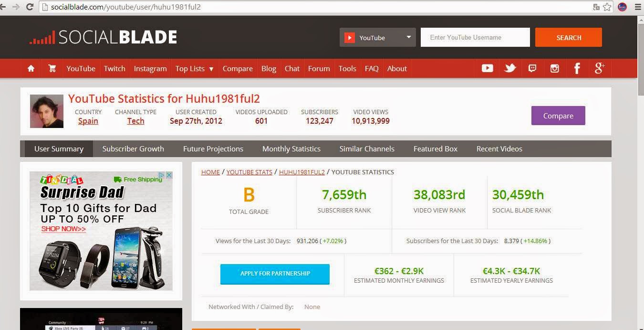Screen dimensions: 644x330
Task: Open the Top Lists dropdown menu
Action: click(x=194, y=68)
